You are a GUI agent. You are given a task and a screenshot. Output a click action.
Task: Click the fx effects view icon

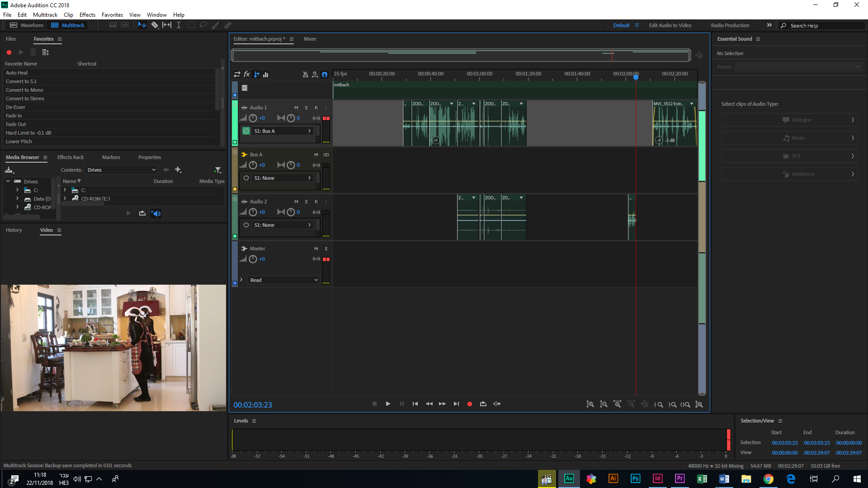click(247, 75)
